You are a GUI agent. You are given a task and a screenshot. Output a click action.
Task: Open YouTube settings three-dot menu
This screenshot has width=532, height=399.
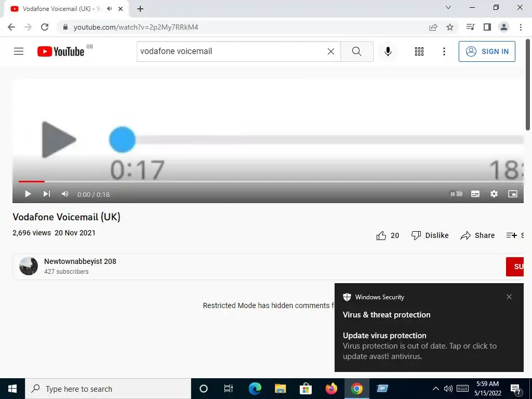(444, 51)
